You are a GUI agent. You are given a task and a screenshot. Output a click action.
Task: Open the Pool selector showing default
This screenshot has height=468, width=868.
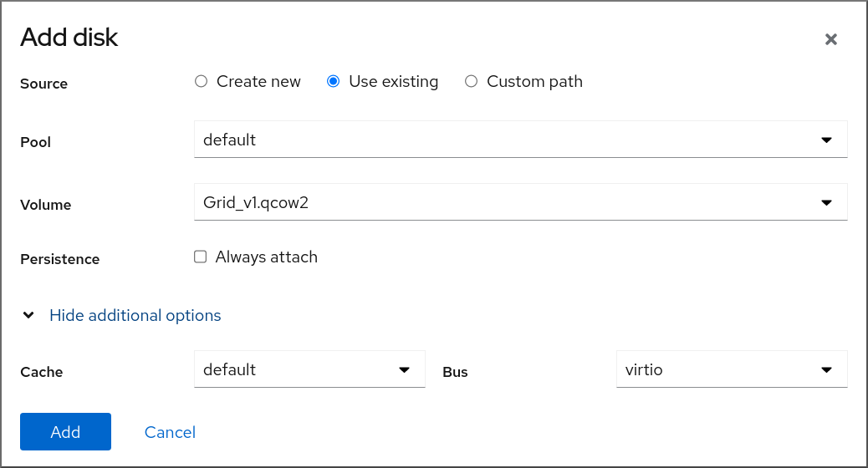(502, 140)
